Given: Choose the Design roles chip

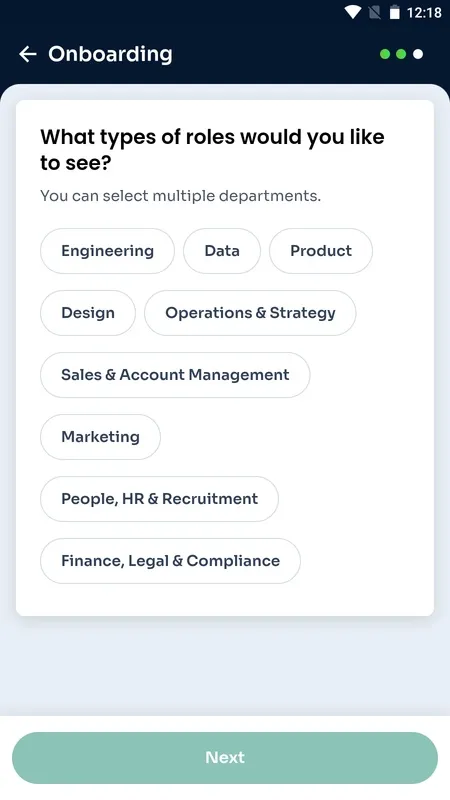Looking at the screenshot, I should click(x=88, y=313).
